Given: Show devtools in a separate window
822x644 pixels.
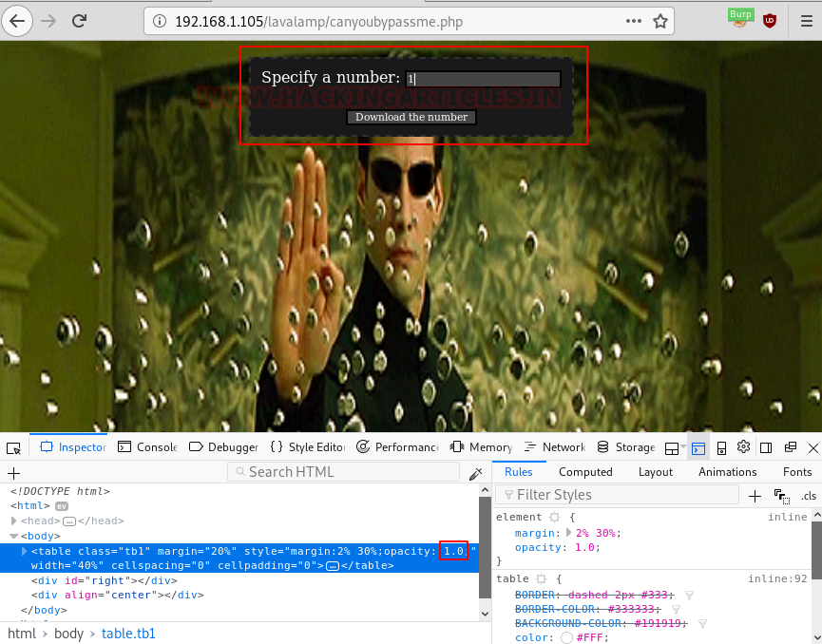Looking at the screenshot, I should 790,447.
